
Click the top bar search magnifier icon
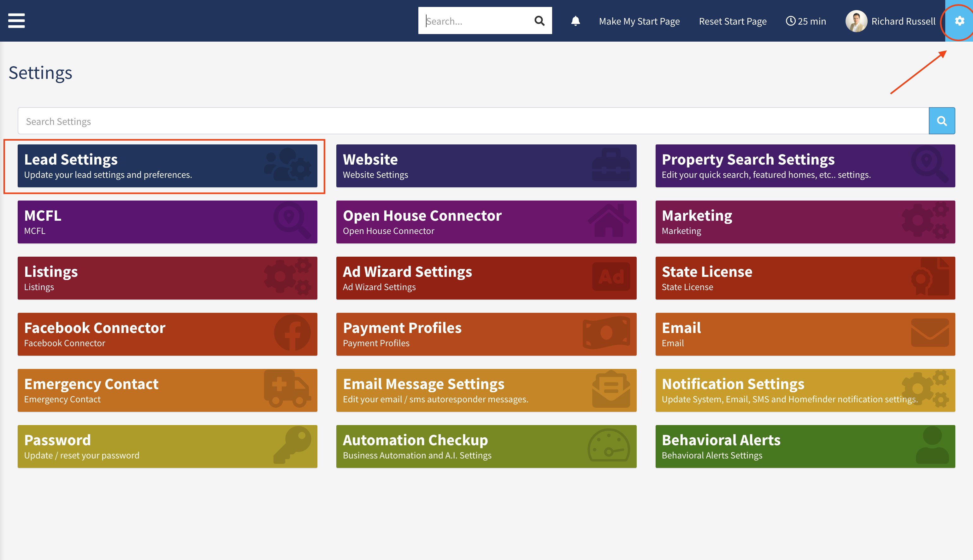coord(540,21)
